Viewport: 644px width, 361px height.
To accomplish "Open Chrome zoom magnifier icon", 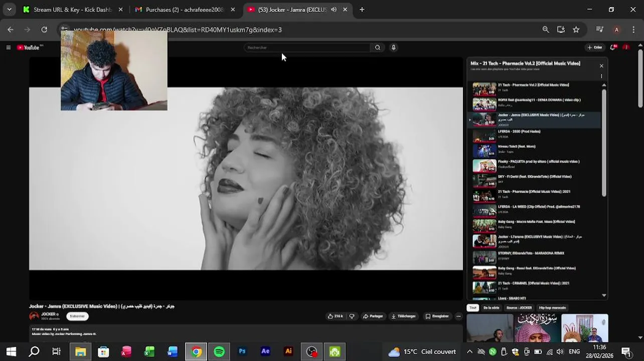I will point(546,30).
